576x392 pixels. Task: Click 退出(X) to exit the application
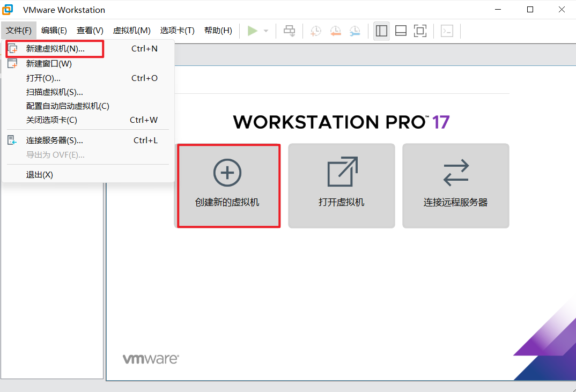(40, 175)
